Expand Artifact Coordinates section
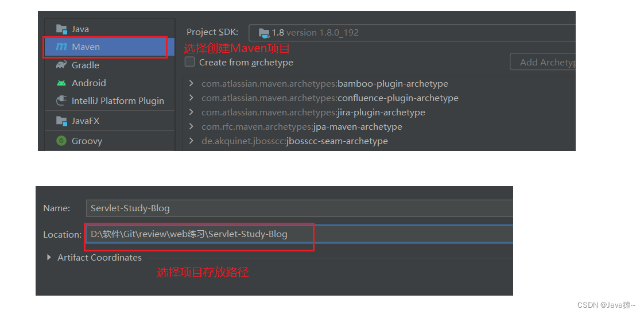The height and width of the screenshot is (314, 644). tap(49, 257)
